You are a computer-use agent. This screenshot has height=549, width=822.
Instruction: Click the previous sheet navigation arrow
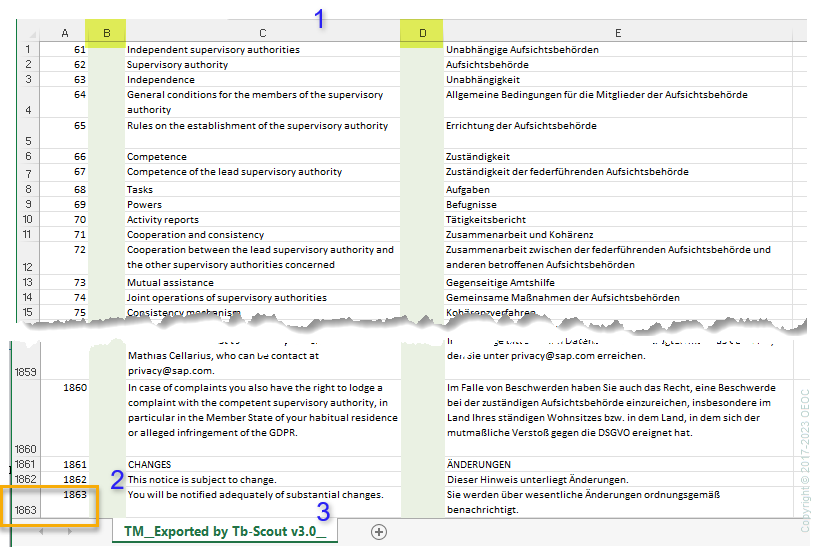[x=43, y=532]
